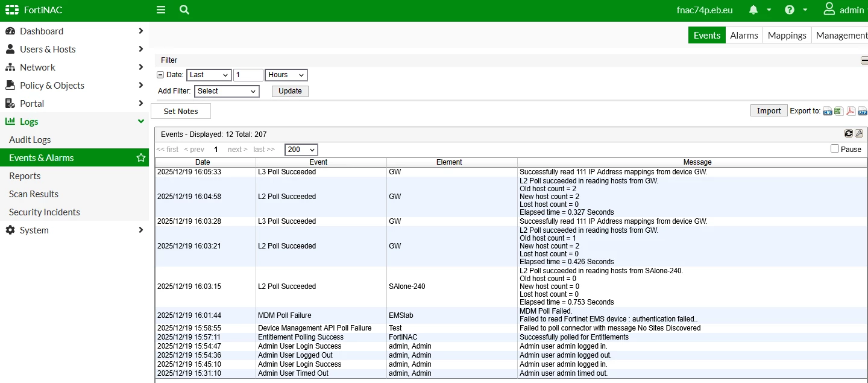Viewport: 868px width, 383px height.
Task: Collapse the Date filter row
Action: [x=160, y=75]
